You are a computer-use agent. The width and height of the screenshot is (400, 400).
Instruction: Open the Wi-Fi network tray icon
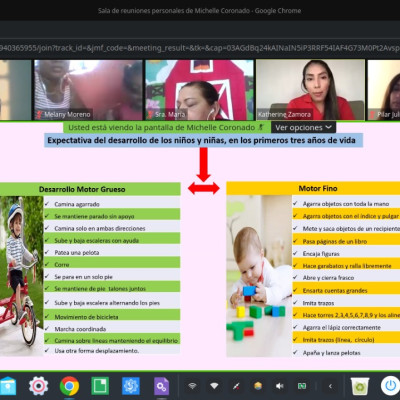pos(214,386)
